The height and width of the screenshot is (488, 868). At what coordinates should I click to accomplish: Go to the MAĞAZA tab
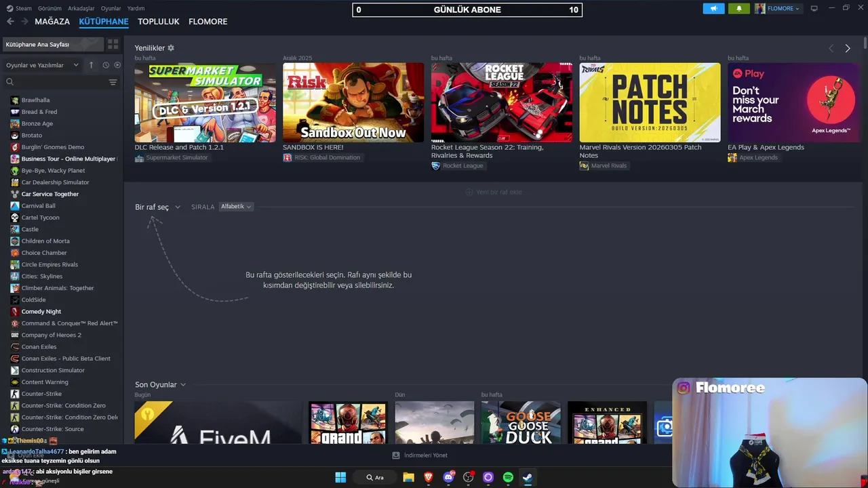click(52, 22)
